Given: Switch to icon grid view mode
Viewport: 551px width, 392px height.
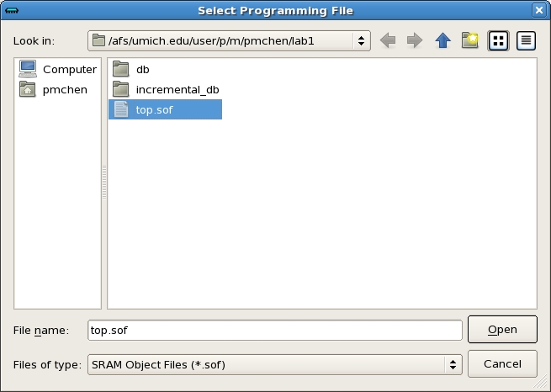Looking at the screenshot, I should click(x=498, y=40).
